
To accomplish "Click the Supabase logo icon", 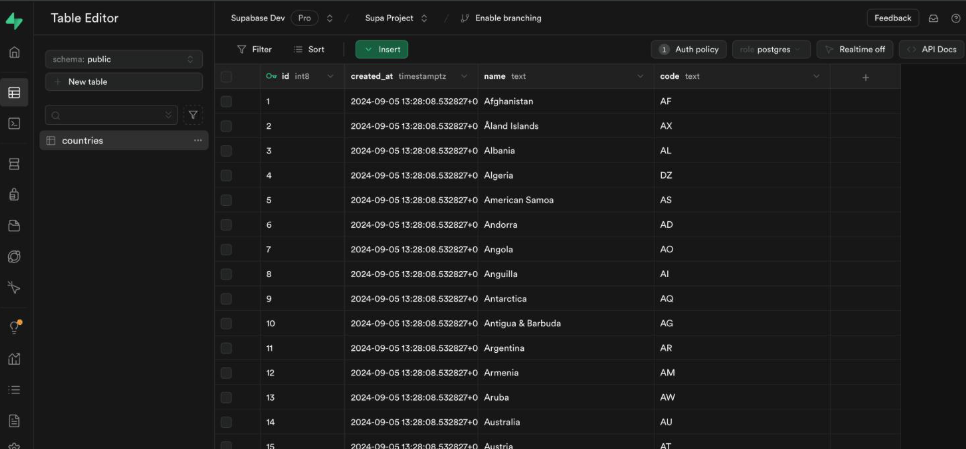I will (x=14, y=21).
